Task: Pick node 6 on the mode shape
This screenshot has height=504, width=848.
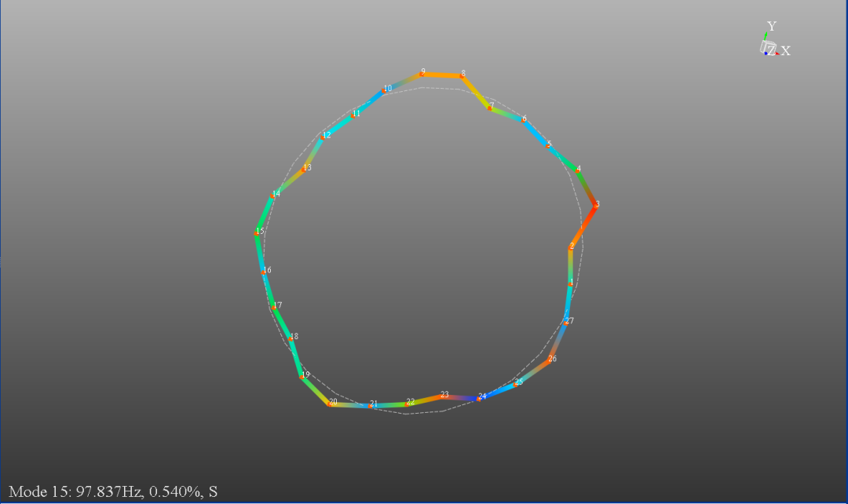Action: (522, 119)
